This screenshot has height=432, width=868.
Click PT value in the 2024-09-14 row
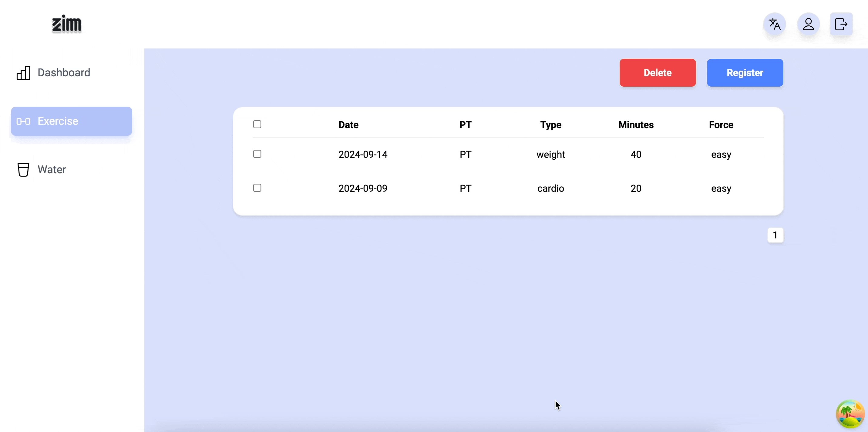[465, 155]
